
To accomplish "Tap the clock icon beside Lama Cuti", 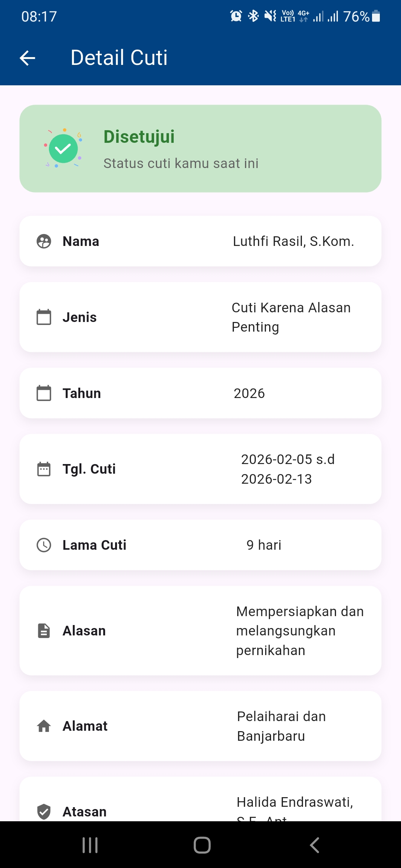I will [44, 545].
